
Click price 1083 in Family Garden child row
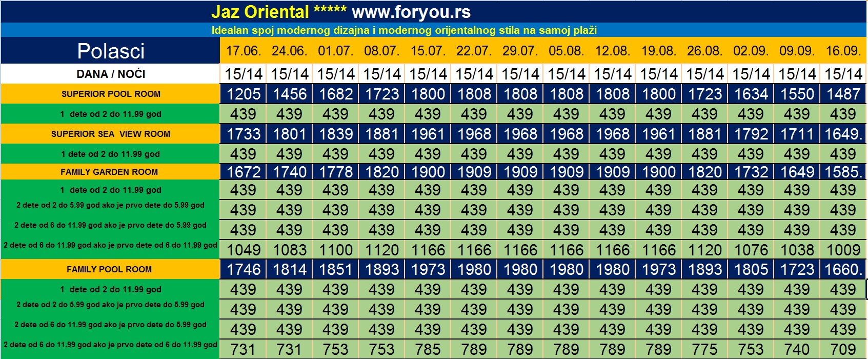[290, 250]
